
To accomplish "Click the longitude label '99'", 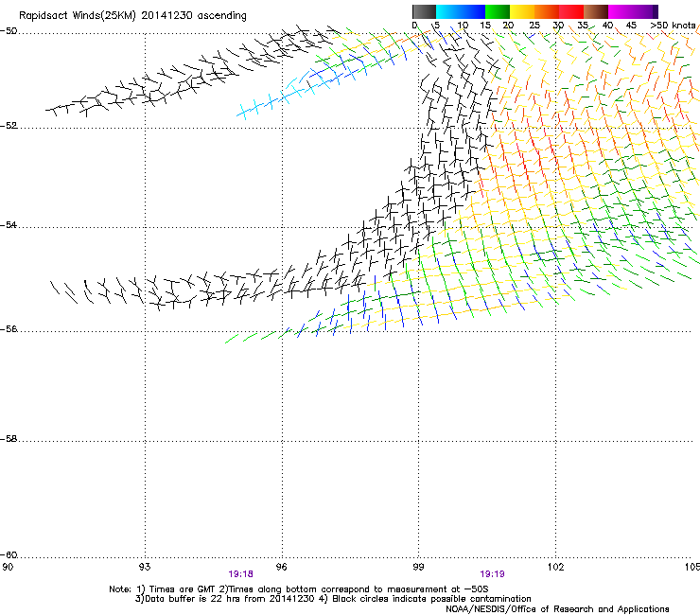I will coord(418,567).
